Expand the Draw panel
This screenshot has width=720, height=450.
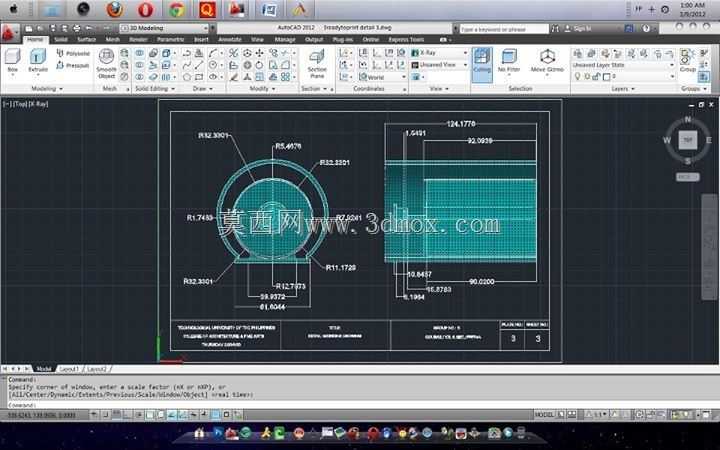click(x=202, y=88)
